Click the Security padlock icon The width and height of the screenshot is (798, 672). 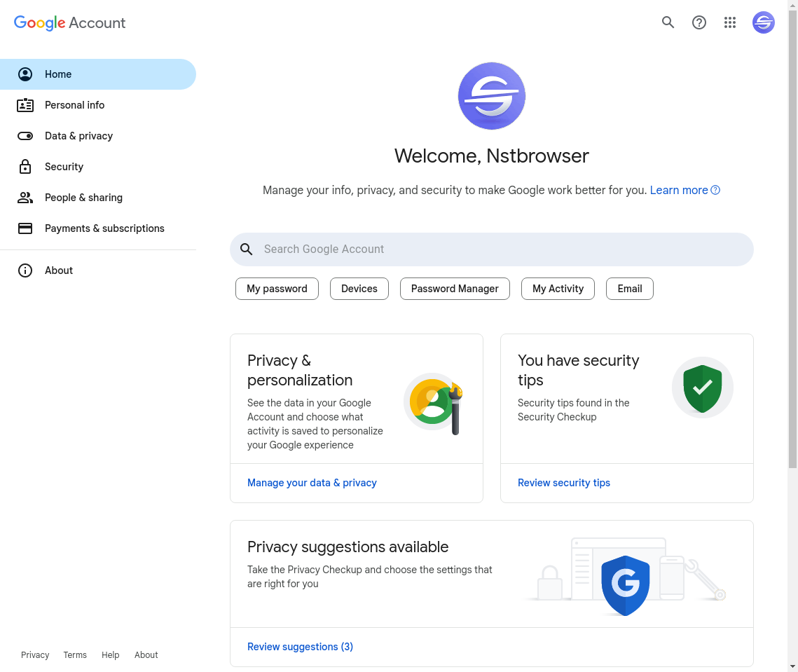point(25,167)
